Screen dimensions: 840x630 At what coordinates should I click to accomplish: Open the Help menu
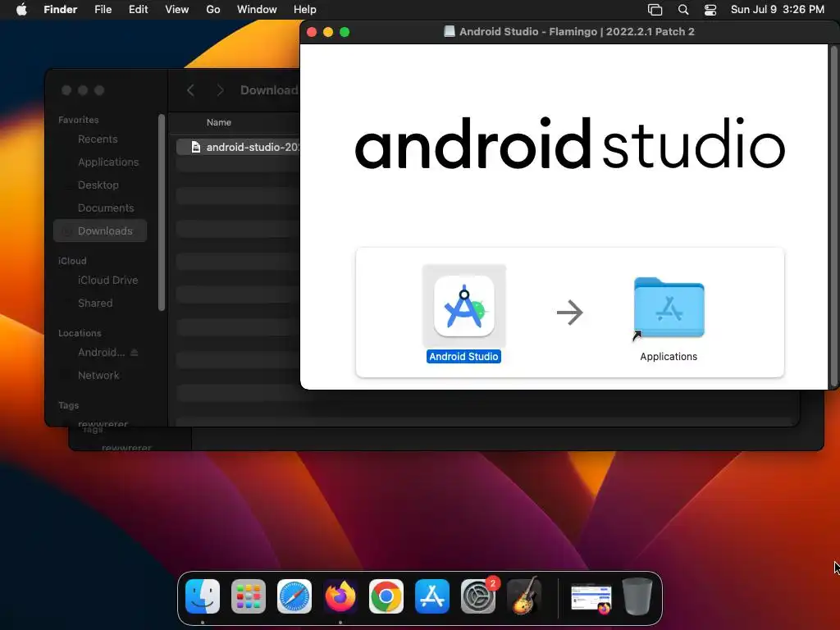pos(305,9)
